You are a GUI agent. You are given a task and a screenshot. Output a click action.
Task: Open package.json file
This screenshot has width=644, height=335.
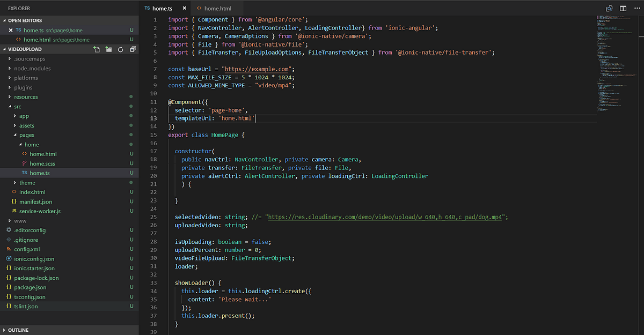click(69, 287)
